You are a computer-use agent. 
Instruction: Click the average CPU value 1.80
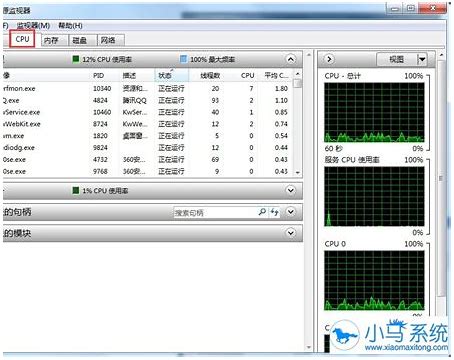tap(281, 89)
